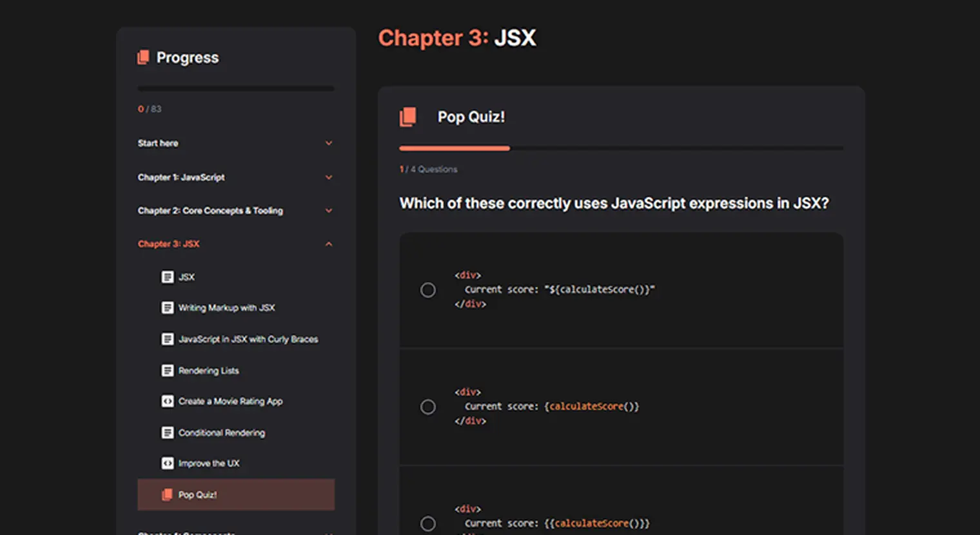Open Chapter 2: Core Concepts & Tooling

[x=210, y=211]
